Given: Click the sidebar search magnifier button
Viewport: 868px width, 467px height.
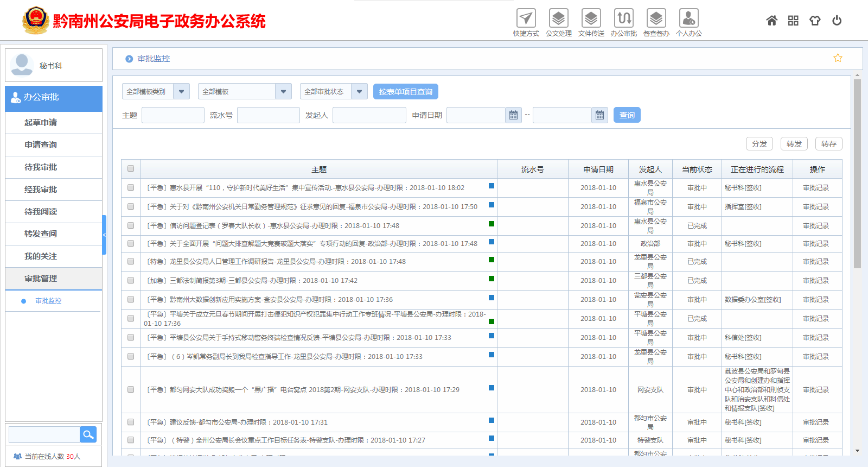Looking at the screenshot, I should pyautogui.click(x=88, y=434).
